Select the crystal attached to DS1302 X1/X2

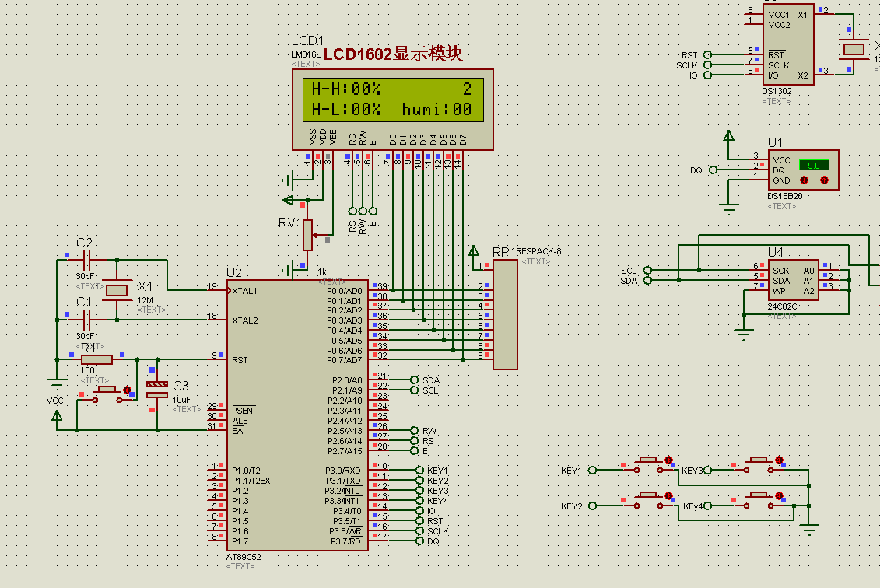(x=854, y=49)
